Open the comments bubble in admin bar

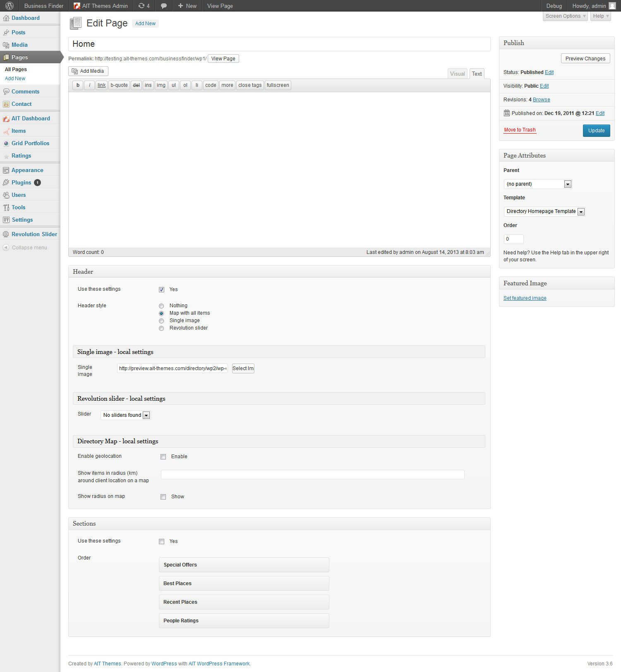pyautogui.click(x=164, y=6)
